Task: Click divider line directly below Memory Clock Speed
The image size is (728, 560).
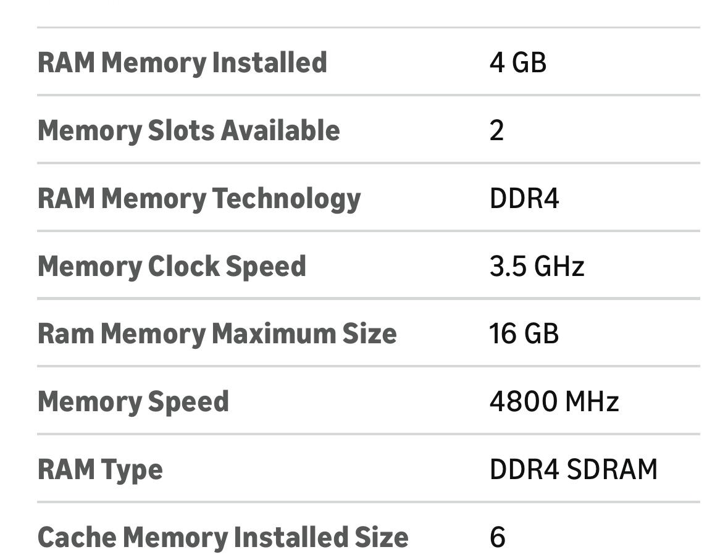Action: coord(368,299)
